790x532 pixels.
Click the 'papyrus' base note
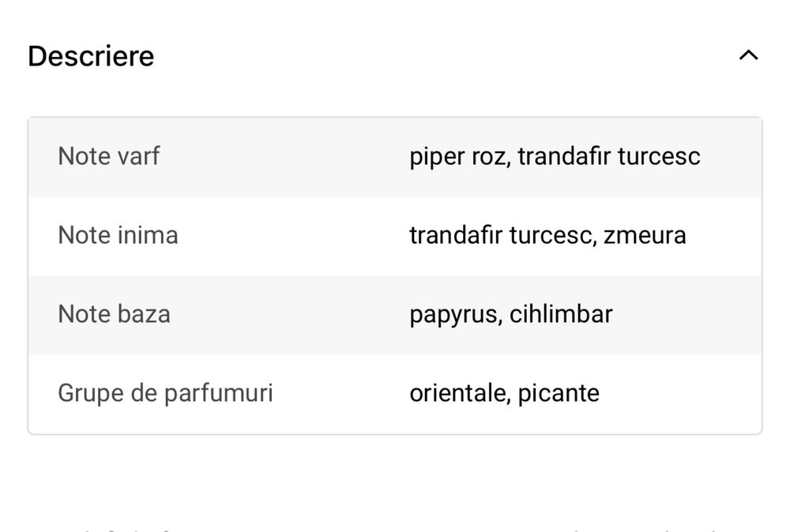pos(453,314)
